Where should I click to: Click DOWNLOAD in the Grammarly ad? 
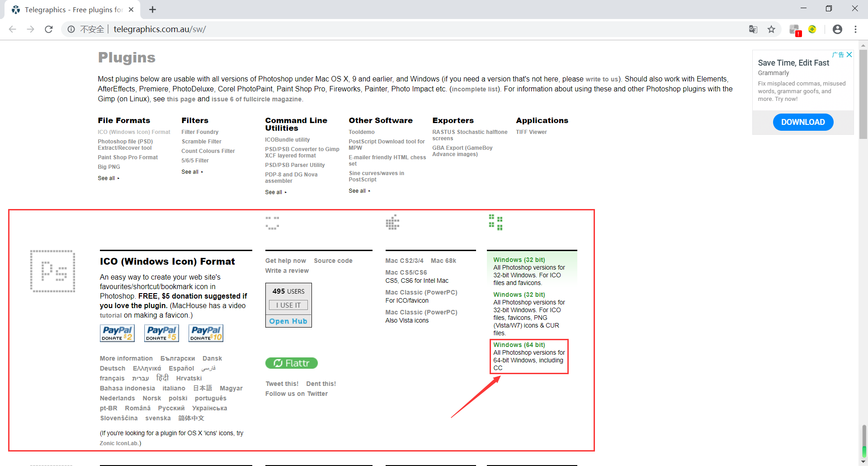click(x=803, y=122)
